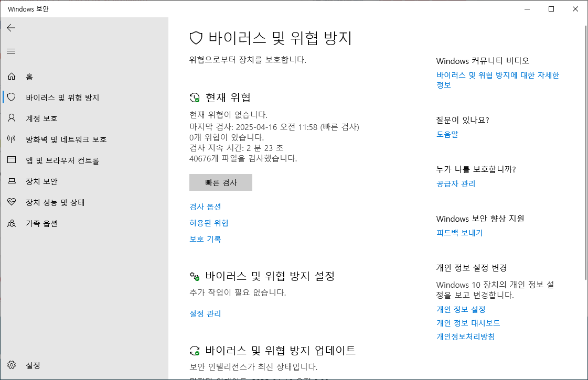
Task: Click 추가 작업이 필요 없습니다 text
Action: pyautogui.click(x=238, y=292)
